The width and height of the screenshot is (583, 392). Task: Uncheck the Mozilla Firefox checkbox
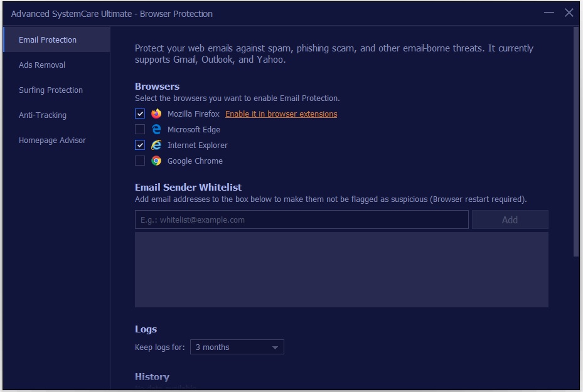(x=140, y=114)
